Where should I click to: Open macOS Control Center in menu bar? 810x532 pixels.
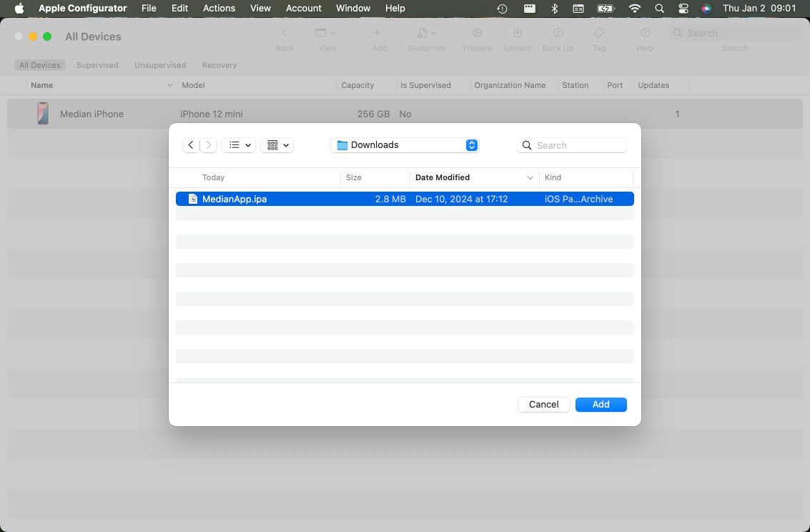coord(683,9)
